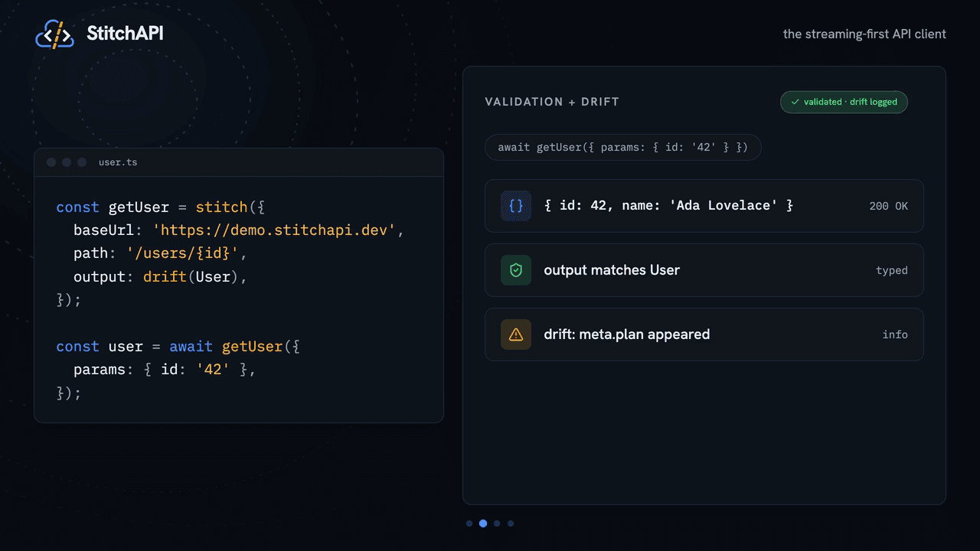The image size is (980, 551).
Task: Open the 'output matches User' row
Action: [704, 270]
